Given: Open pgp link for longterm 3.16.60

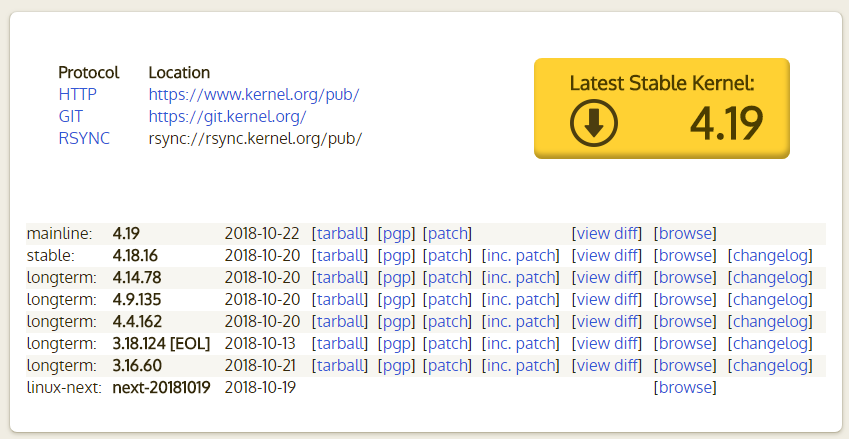Looking at the screenshot, I should tap(396, 365).
